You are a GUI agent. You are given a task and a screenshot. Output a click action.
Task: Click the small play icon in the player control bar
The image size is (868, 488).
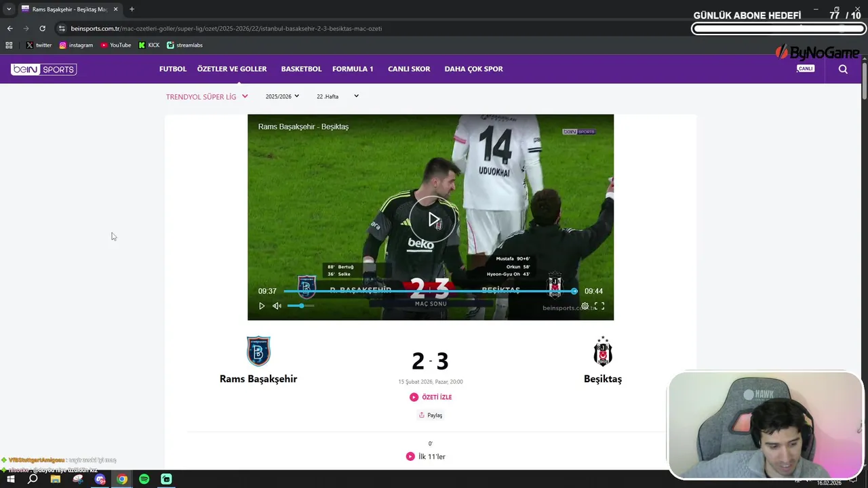(x=262, y=306)
